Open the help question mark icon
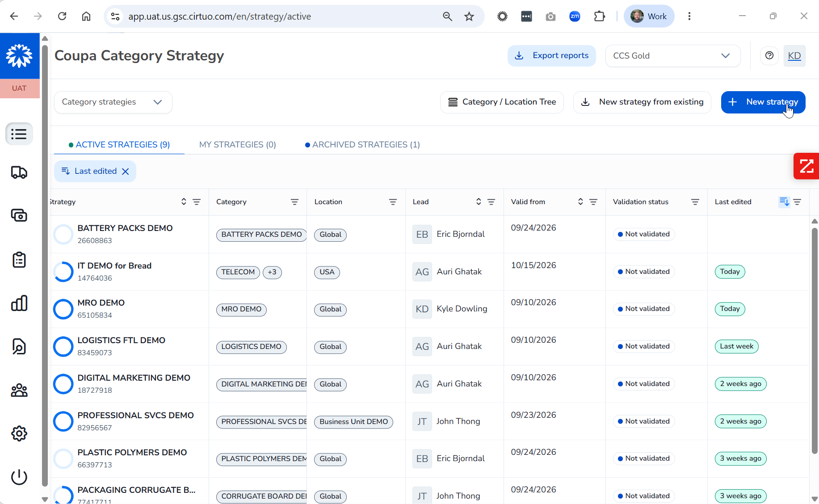 tap(769, 55)
